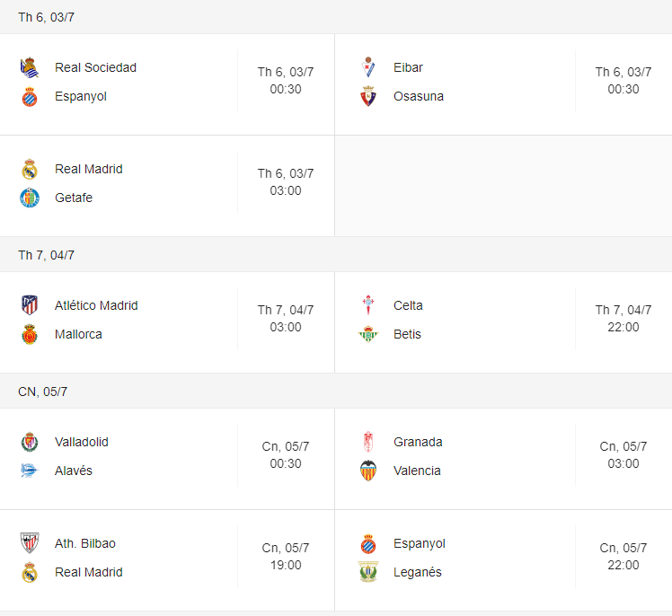Viewport: 672px width, 616px height.
Task: Select the Th 6, 03/7 date header
Action: tap(47, 17)
